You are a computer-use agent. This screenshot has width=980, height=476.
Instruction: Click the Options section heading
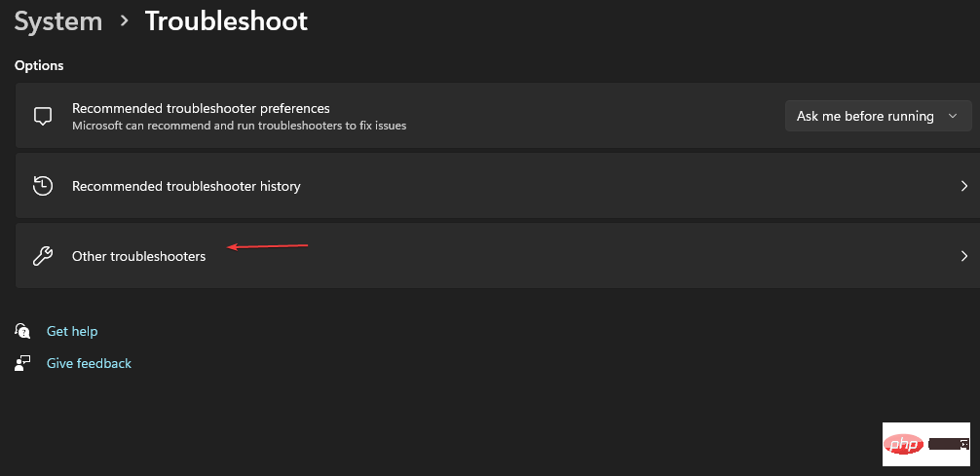(39, 65)
